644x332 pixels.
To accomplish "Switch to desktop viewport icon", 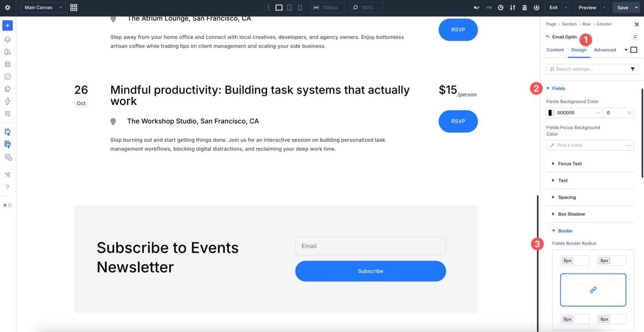I will [279, 8].
